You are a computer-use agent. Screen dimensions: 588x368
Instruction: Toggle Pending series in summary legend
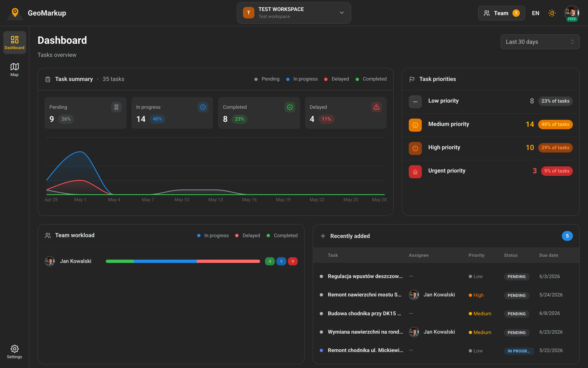click(x=267, y=79)
